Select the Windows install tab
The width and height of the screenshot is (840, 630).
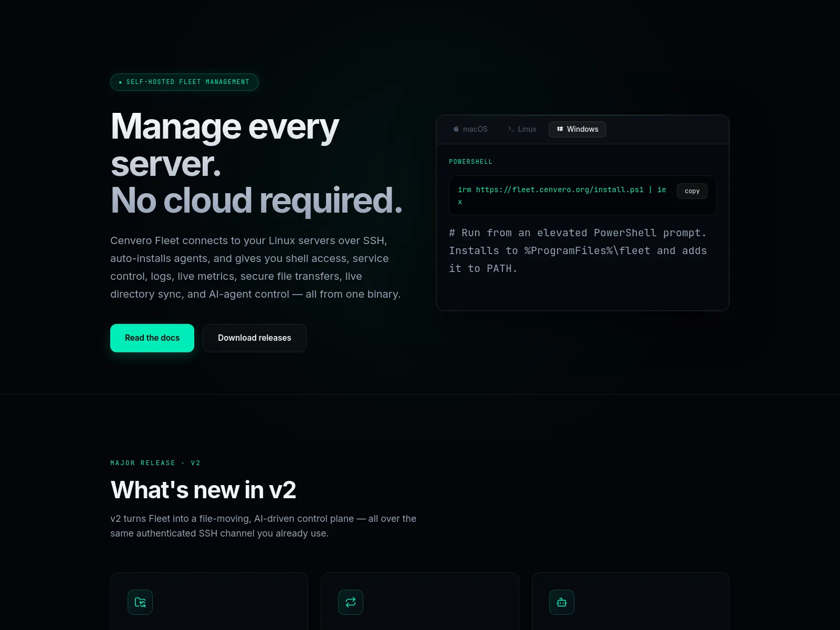click(x=577, y=129)
